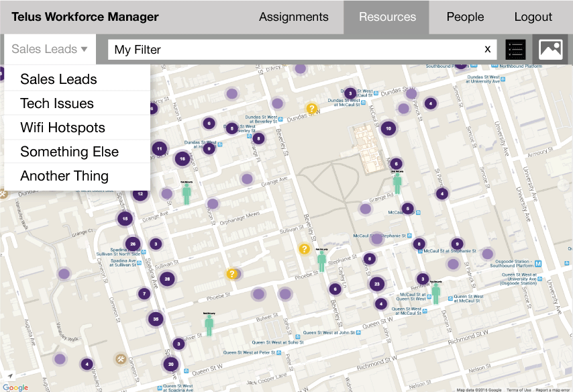
Task: Click the yellow question marker on Dundas St W
Action: [x=311, y=108]
